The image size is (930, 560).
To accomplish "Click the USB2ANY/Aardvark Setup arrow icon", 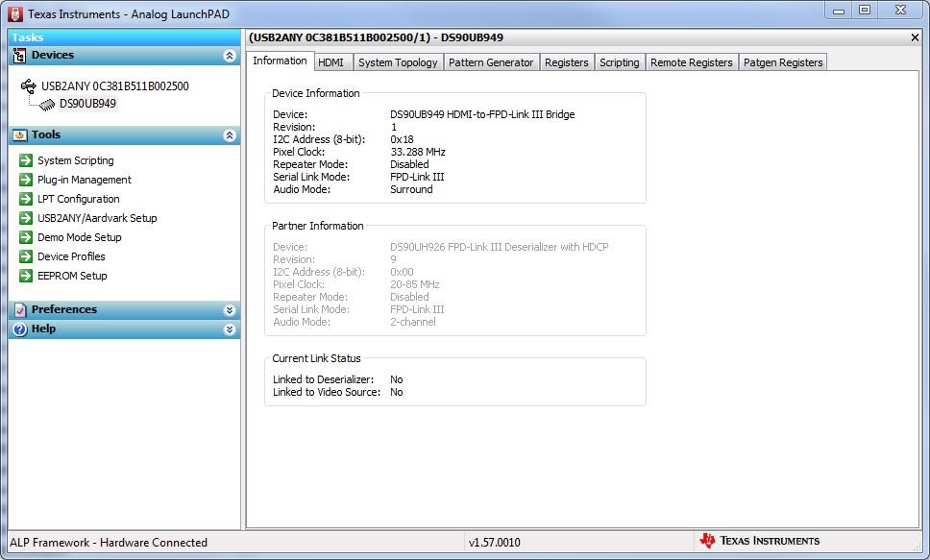I will [x=26, y=218].
